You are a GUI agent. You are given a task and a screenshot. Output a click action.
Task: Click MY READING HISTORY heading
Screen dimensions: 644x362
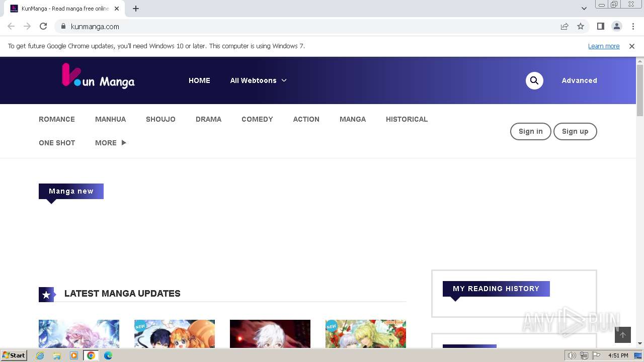pos(496,289)
